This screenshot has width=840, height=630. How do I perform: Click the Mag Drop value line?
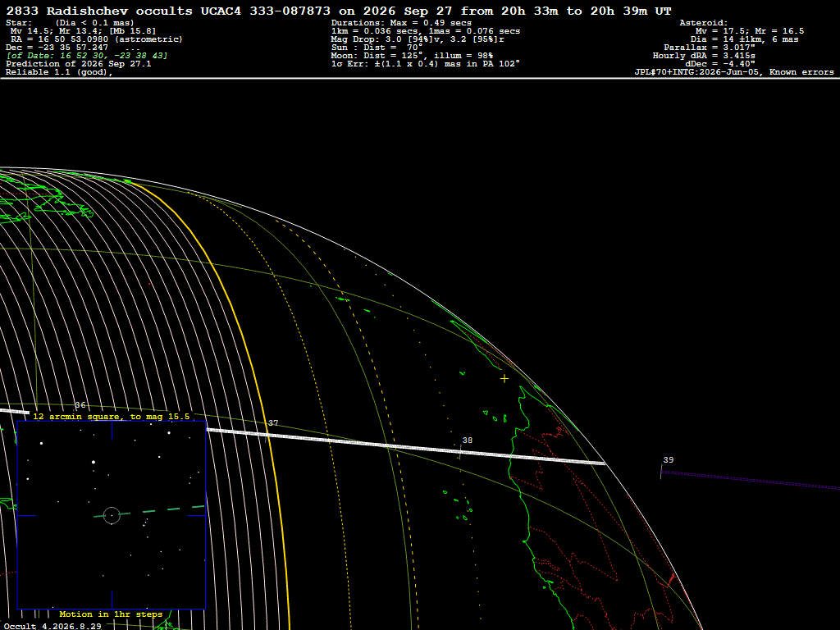click(x=418, y=39)
